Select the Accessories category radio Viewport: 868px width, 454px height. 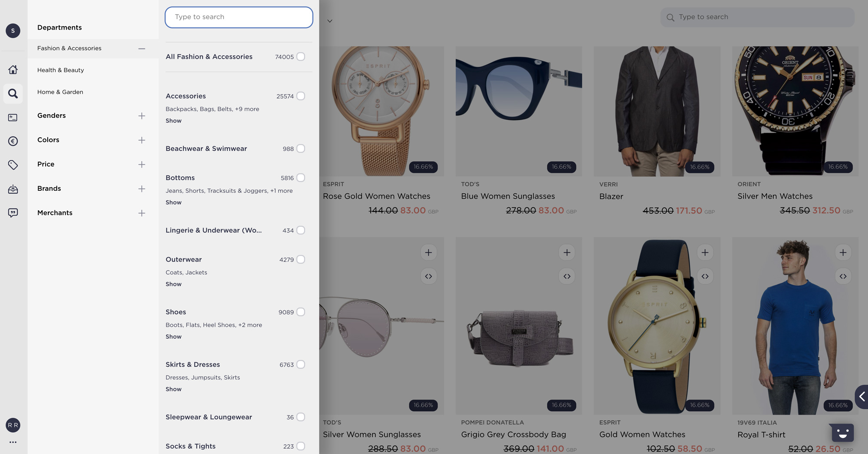coord(301,96)
